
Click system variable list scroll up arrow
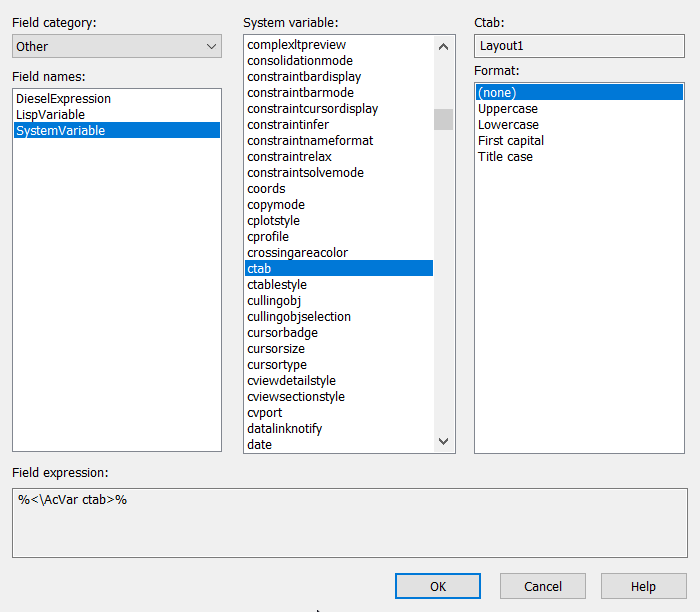[x=443, y=46]
